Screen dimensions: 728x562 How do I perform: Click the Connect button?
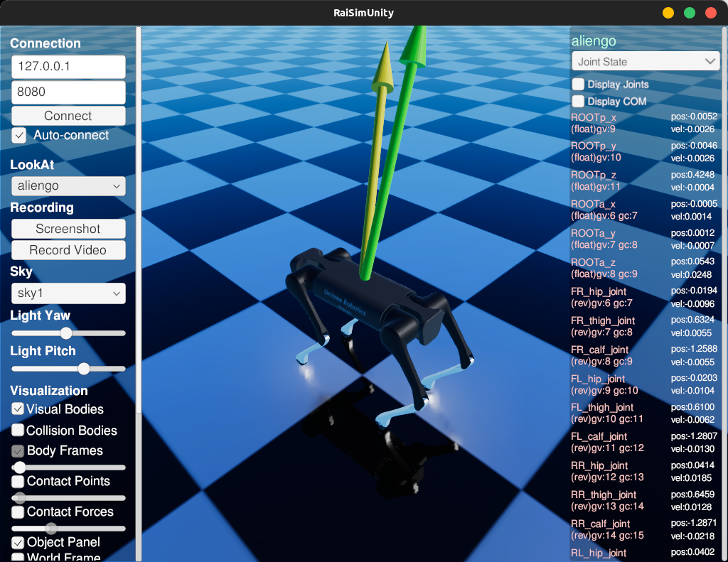(x=68, y=115)
